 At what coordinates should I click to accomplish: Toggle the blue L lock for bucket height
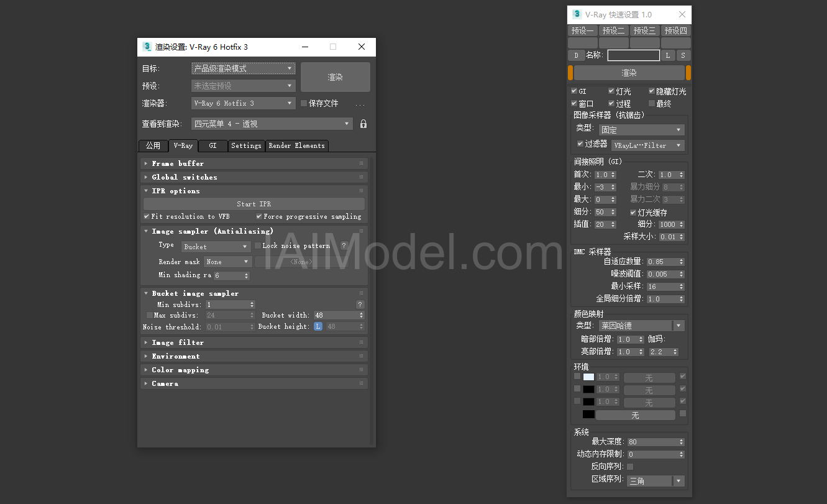(318, 326)
